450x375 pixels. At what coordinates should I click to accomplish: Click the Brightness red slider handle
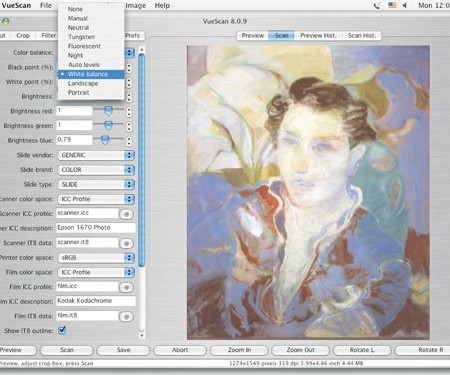(108, 110)
